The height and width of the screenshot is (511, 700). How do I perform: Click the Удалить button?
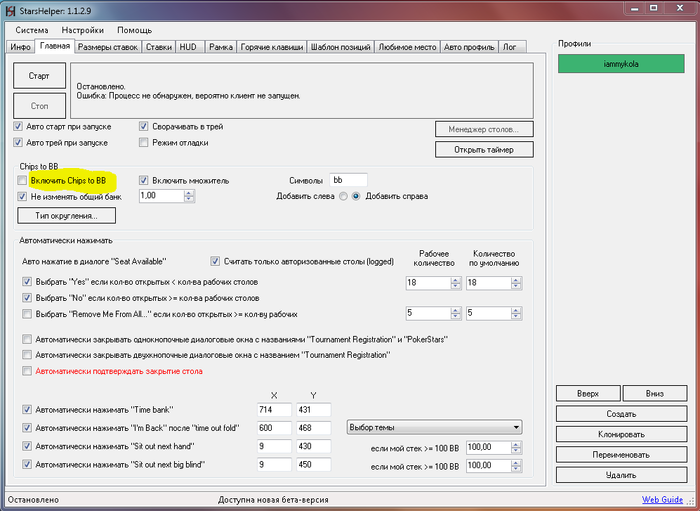point(621,475)
